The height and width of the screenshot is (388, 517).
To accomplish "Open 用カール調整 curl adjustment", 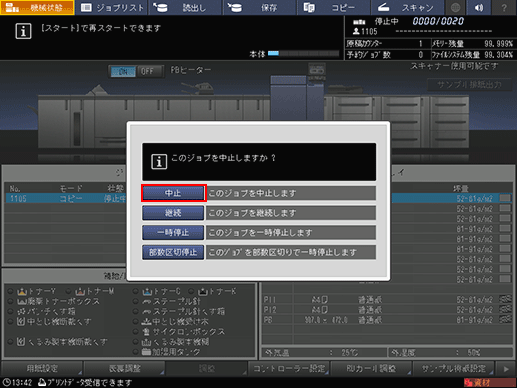I will 371,368.
